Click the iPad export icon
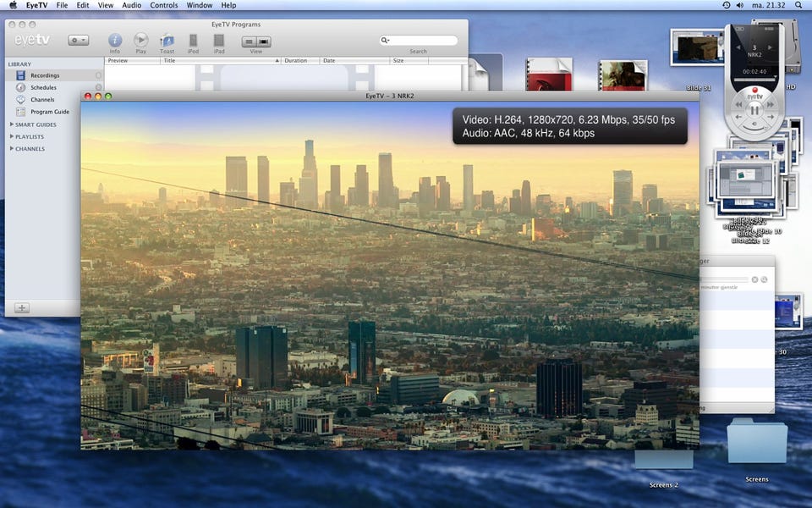Screen dimensions: 812x508 (x=219, y=41)
